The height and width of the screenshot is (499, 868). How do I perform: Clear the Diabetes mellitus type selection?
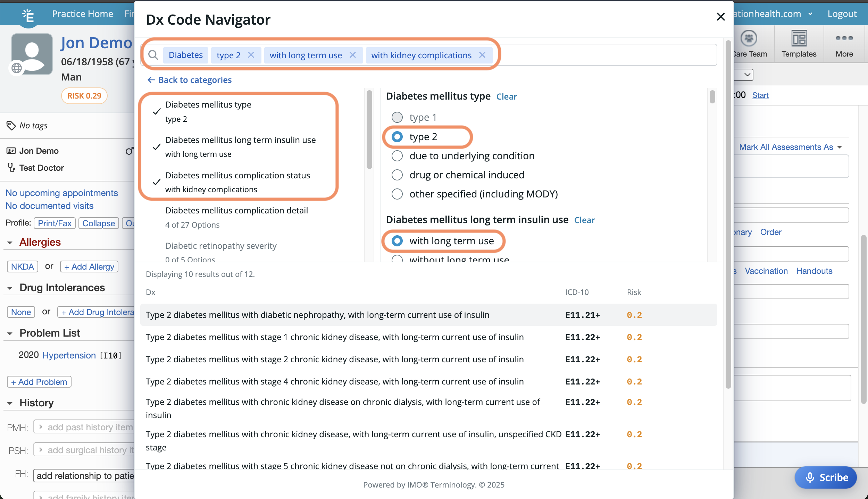click(x=506, y=96)
